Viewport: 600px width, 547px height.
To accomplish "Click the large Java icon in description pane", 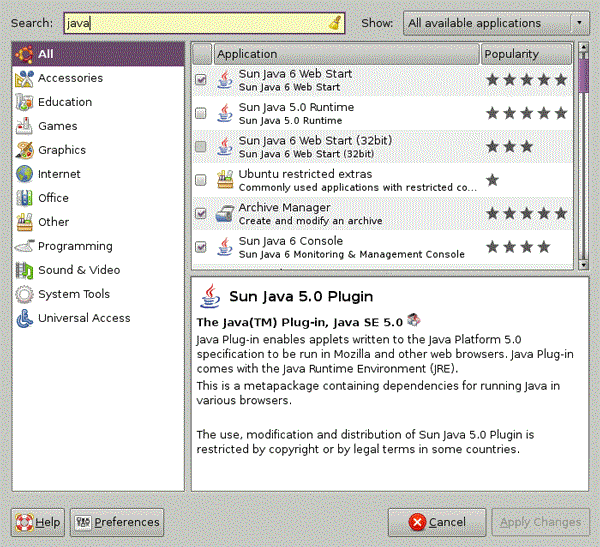I will 210,296.
